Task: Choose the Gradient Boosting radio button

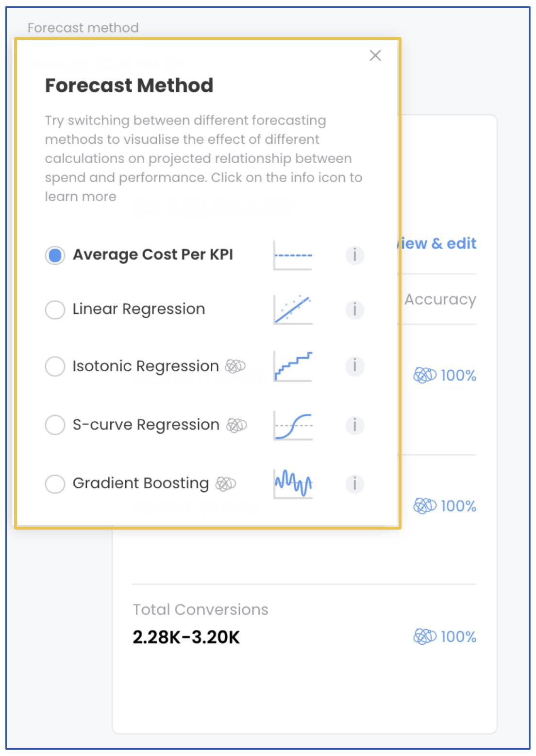Action: coord(55,484)
